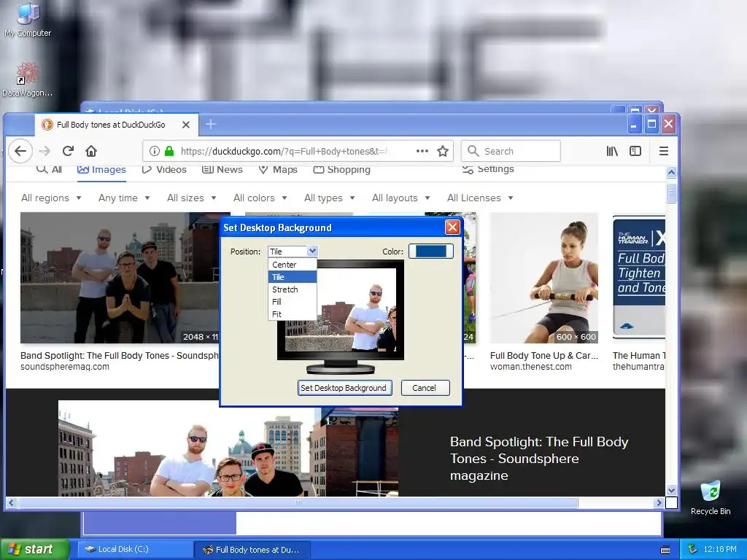Close the Full Body tones tab
Image resolution: width=747 pixels, height=560 pixels.
pos(186,125)
